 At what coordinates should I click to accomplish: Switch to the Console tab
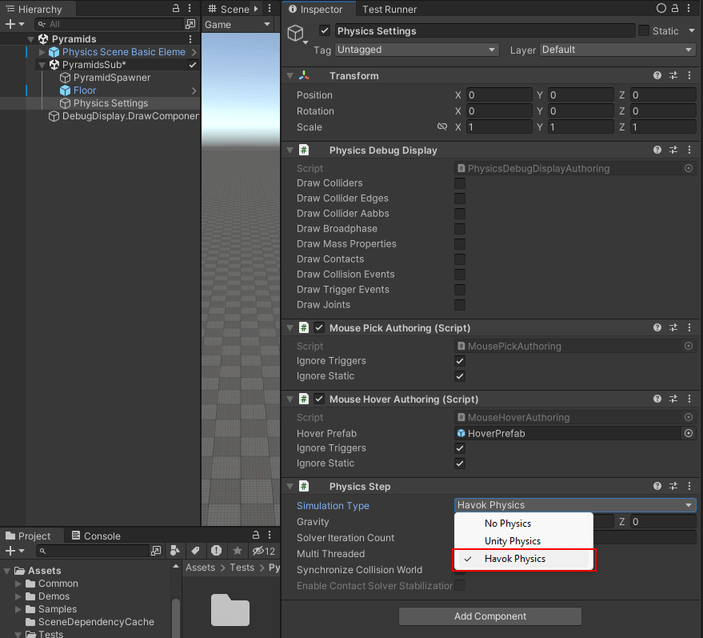[96, 536]
